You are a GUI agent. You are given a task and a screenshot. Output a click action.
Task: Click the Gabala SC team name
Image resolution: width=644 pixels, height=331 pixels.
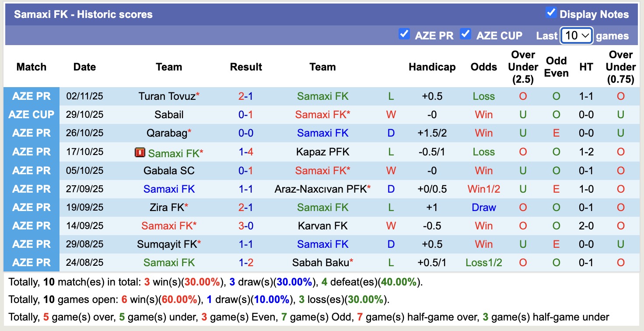(x=169, y=171)
